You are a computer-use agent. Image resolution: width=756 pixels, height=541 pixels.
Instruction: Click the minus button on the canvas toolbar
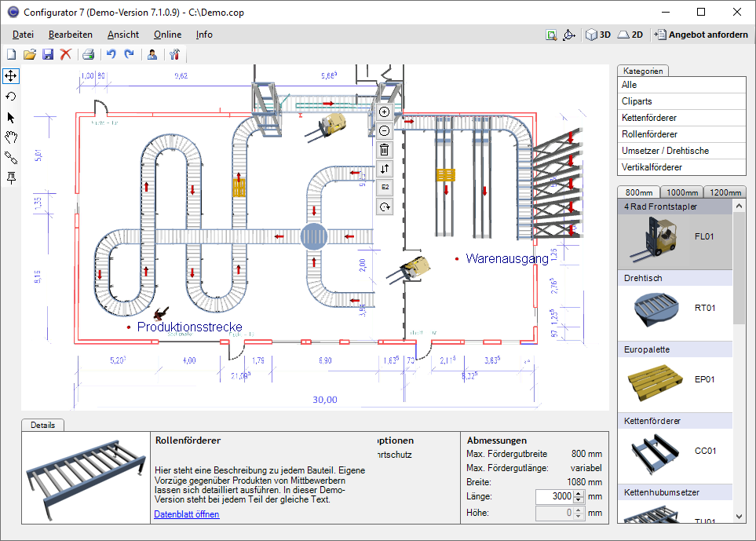point(384,130)
